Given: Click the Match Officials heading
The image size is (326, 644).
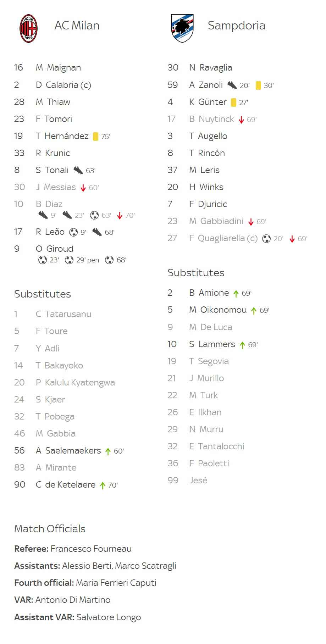Looking at the screenshot, I should 50,529.
